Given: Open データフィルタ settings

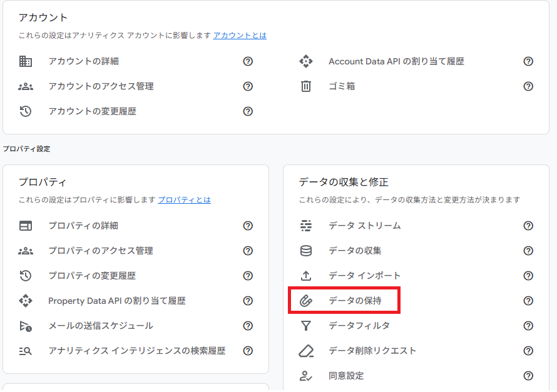Looking at the screenshot, I should (359, 326).
